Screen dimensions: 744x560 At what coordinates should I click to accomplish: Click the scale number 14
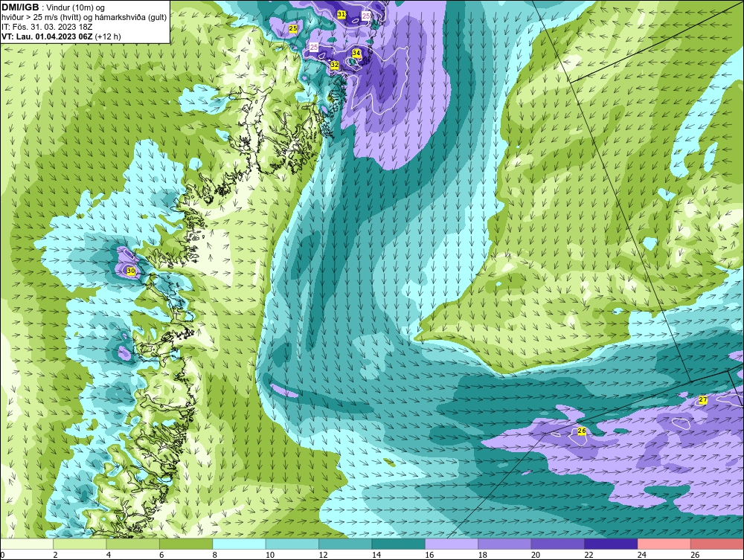[376, 555]
